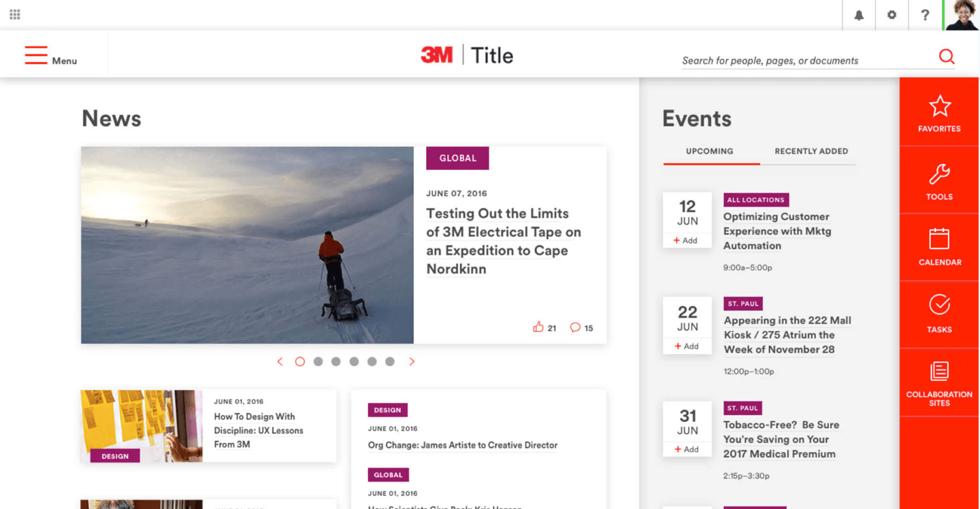Click the red search magnifier icon
The image size is (980, 509).
tap(946, 56)
